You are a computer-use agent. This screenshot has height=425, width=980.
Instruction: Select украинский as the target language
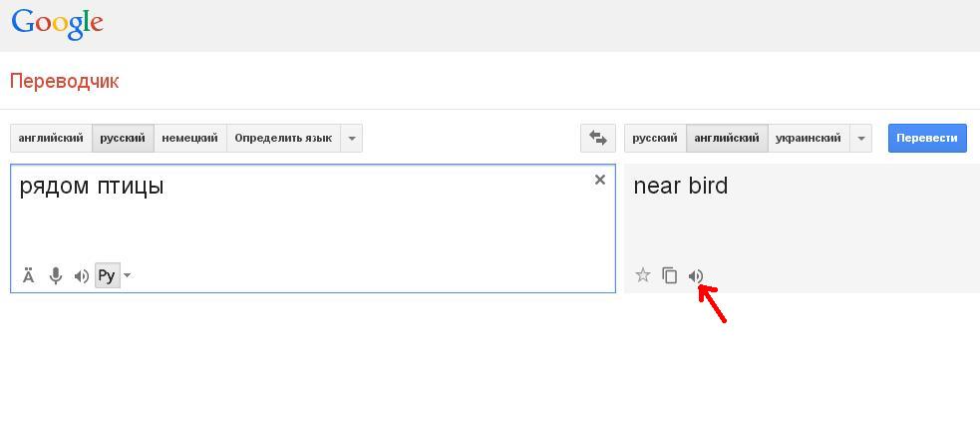pyautogui.click(x=808, y=138)
